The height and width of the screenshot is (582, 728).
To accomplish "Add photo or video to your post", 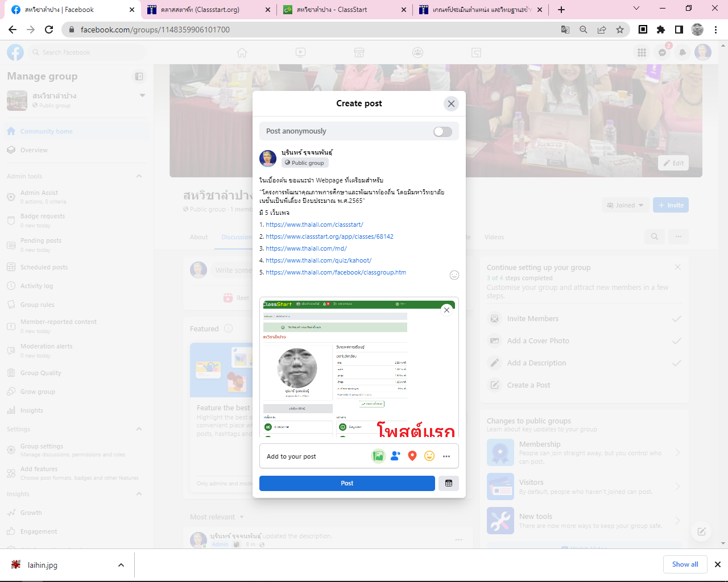I will 378,456.
